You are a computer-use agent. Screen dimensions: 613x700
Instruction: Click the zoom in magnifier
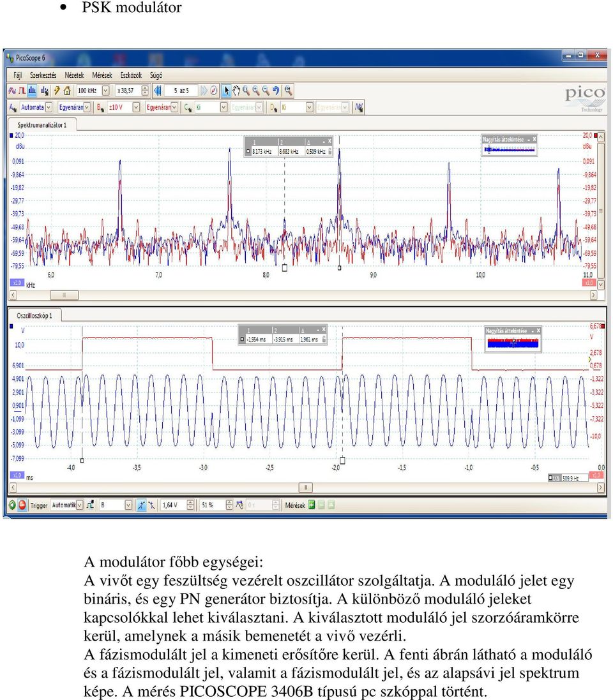click(x=256, y=91)
